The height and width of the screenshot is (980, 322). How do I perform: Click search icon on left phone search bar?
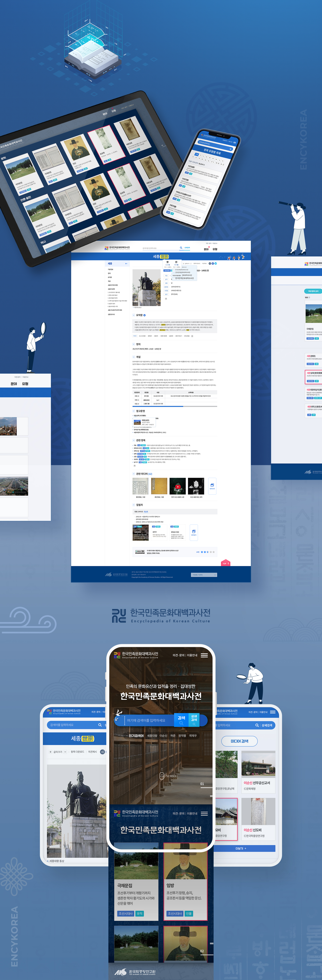(x=100, y=725)
